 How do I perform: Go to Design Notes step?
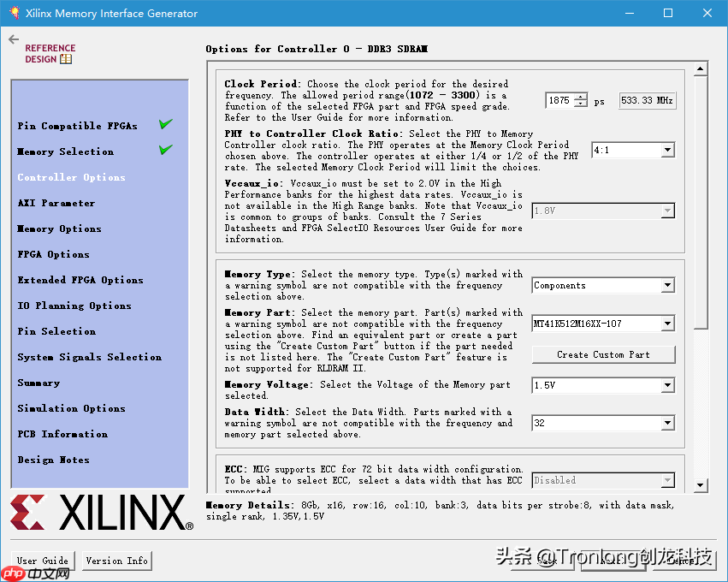click(53, 460)
